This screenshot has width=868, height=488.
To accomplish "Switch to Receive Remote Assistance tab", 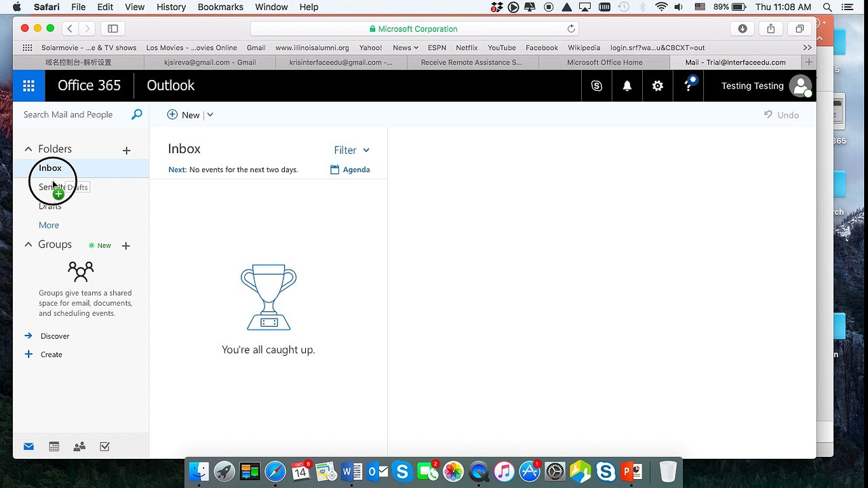I will (471, 62).
